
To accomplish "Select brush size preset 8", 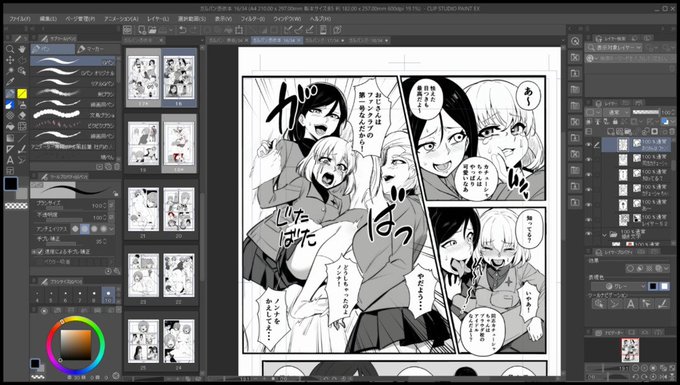I will pyautogui.click(x=94, y=295).
